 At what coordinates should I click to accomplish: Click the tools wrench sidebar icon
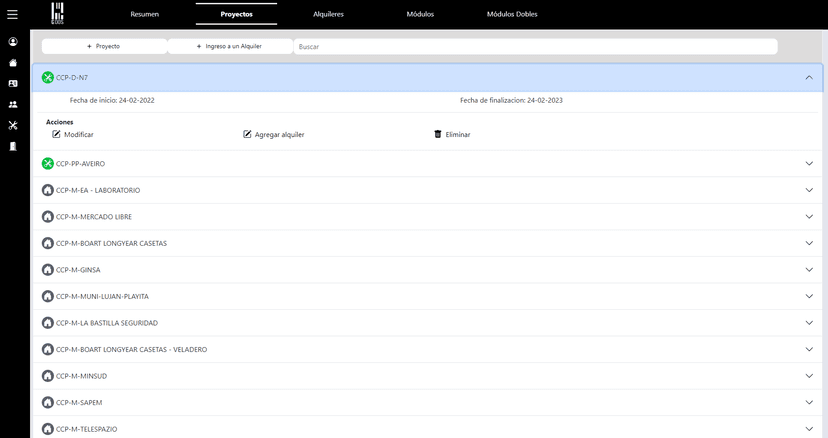[x=13, y=125]
